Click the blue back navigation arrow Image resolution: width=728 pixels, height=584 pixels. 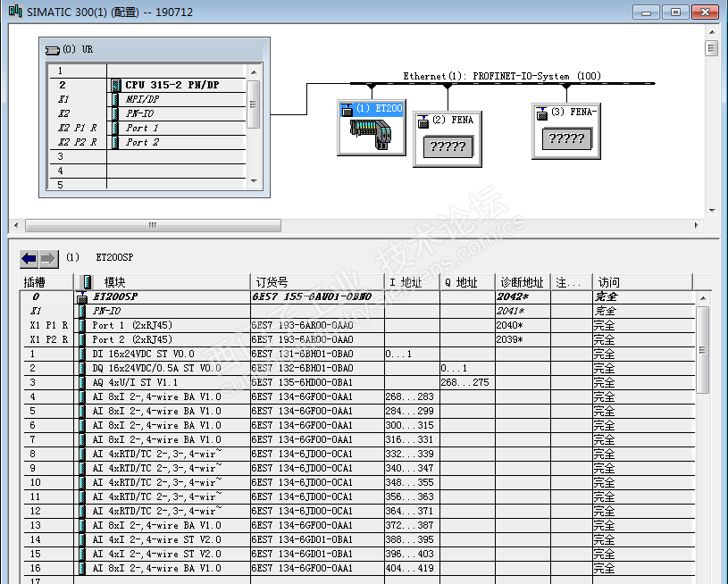point(29,259)
